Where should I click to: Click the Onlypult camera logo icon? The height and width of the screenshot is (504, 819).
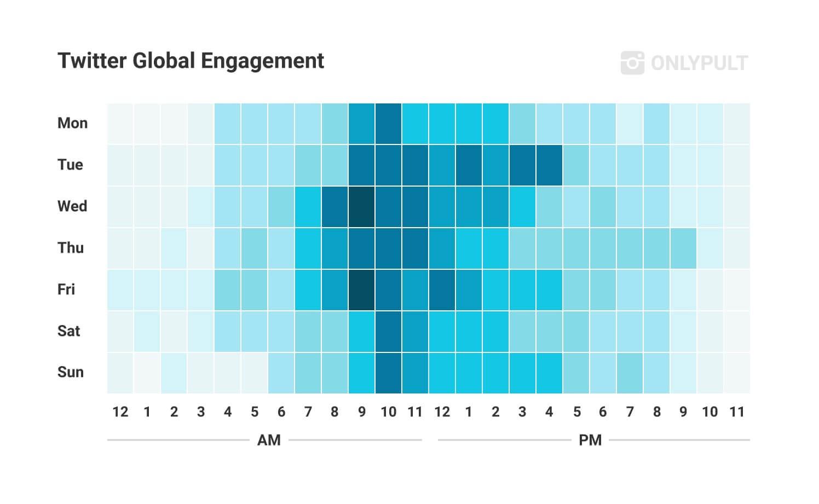632,62
